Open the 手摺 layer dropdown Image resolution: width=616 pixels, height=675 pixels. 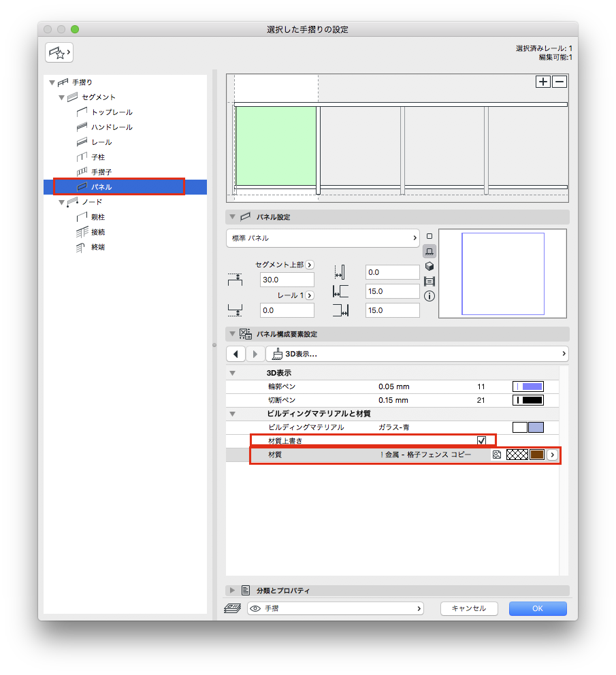(x=336, y=608)
